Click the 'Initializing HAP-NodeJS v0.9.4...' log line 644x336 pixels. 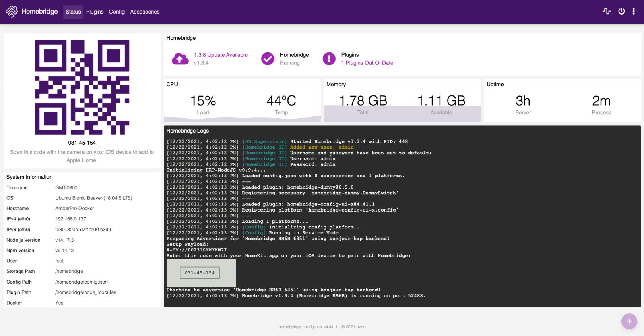tap(216, 170)
